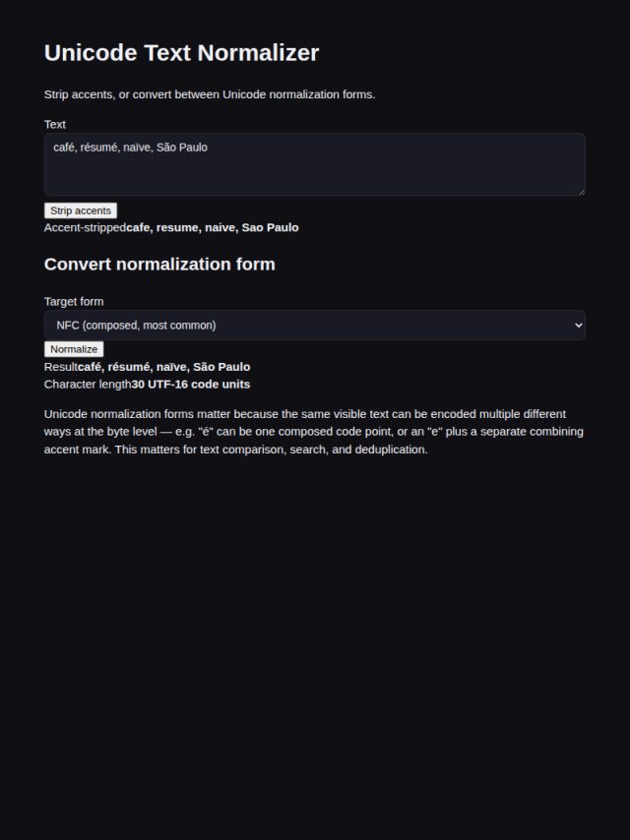Click the "Target form" label
This screenshot has height=840, width=630.
(x=74, y=302)
